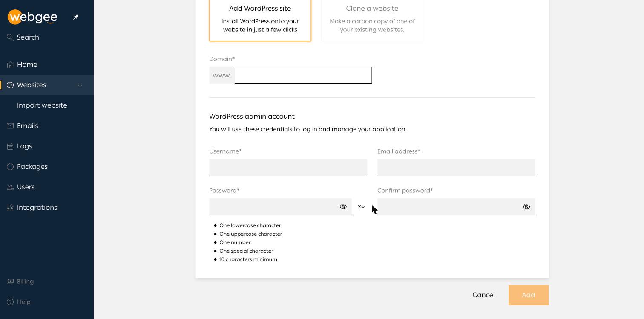Click the Logs calendar icon
This screenshot has height=319, width=644.
(10, 146)
